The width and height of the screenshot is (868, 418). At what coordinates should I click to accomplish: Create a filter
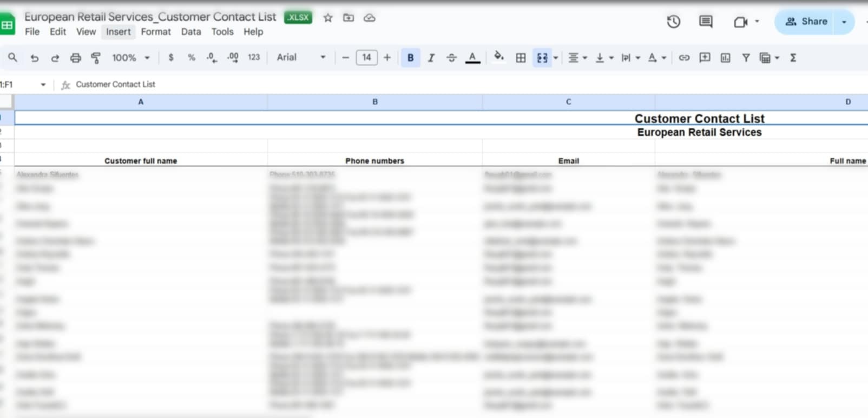(746, 57)
